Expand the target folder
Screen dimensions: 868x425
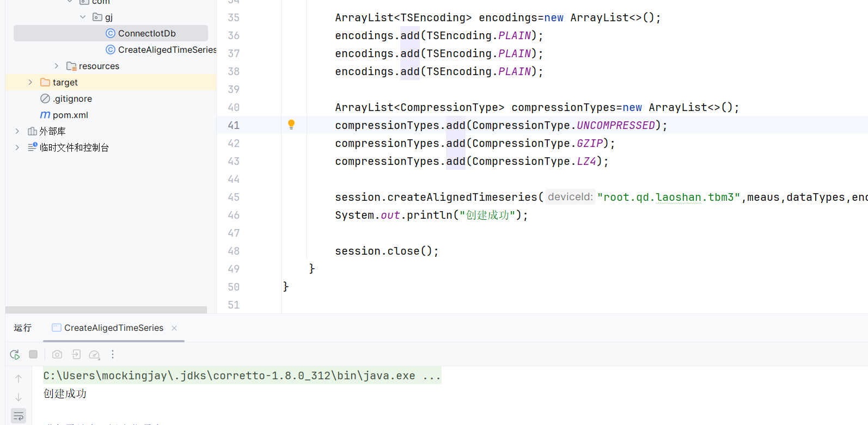tap(30, 82)
